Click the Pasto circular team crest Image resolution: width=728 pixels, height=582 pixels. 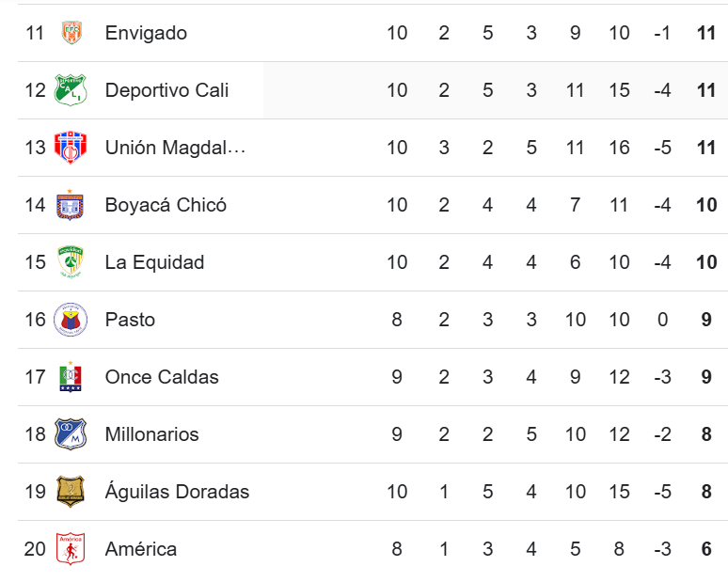(71, 320)
